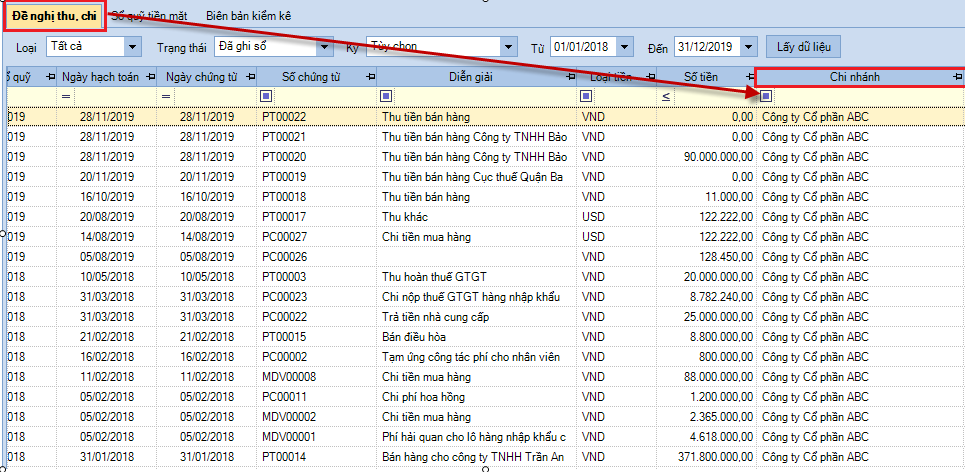Viewport: 965px width, 472px height.
Task: Sort by Diễn giải column header
Action: (470, 77)
